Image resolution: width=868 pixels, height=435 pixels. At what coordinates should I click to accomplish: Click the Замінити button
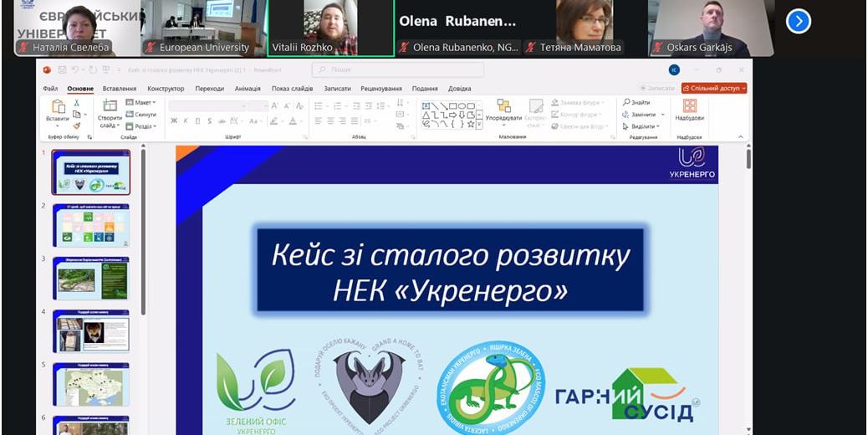pyautogui.click(x=639, y=115)
